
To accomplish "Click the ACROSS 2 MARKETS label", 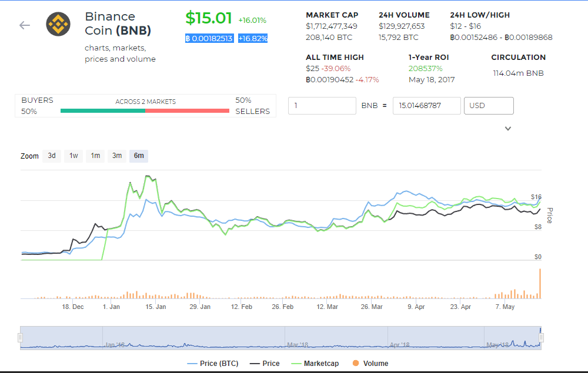I will 145,102.
